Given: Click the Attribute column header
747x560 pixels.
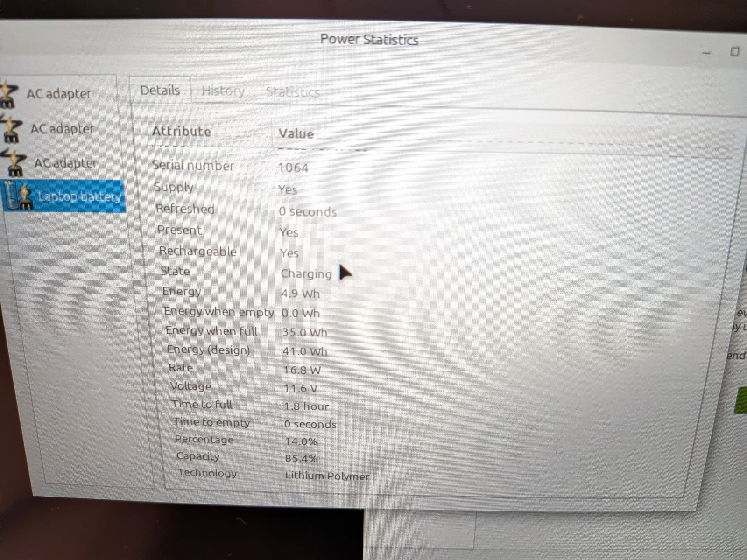Looking at the screenshot, I should click(x=182, y=132).
